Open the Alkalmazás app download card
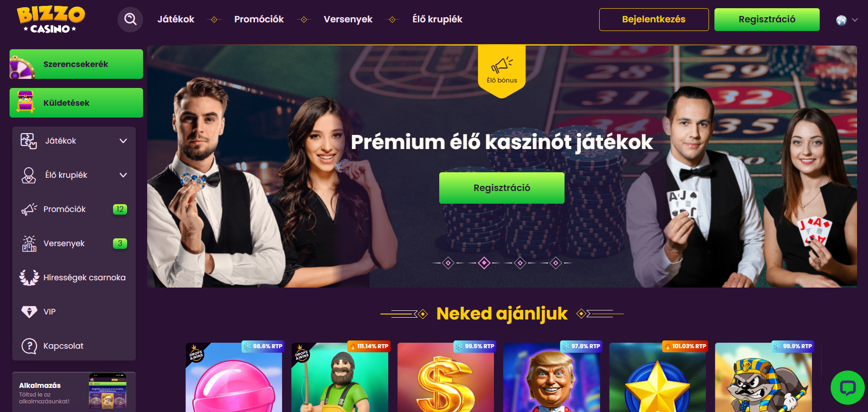Viewport: 868px width, 412px height. pos(74,392)
